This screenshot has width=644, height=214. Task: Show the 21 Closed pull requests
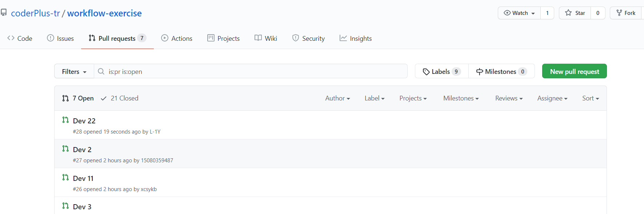(x=124, y=98)
